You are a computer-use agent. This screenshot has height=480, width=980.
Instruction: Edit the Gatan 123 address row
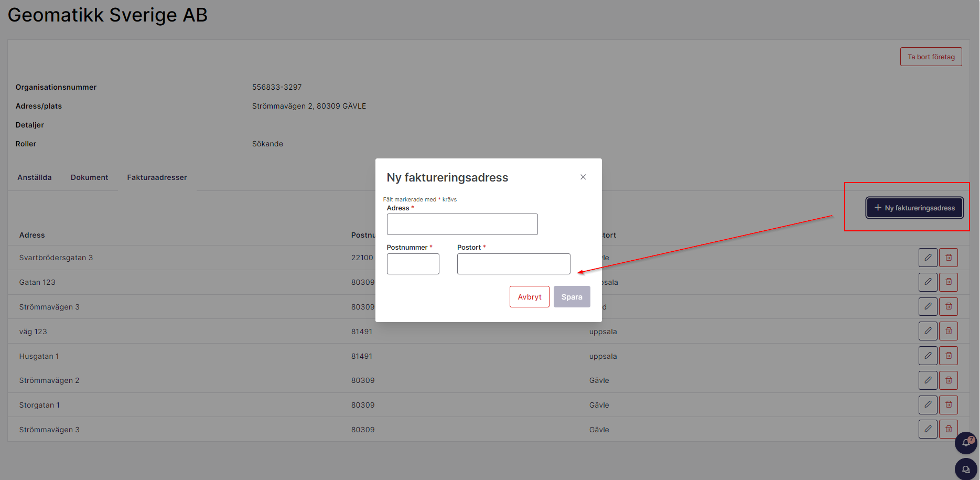[x=928, y=282]
